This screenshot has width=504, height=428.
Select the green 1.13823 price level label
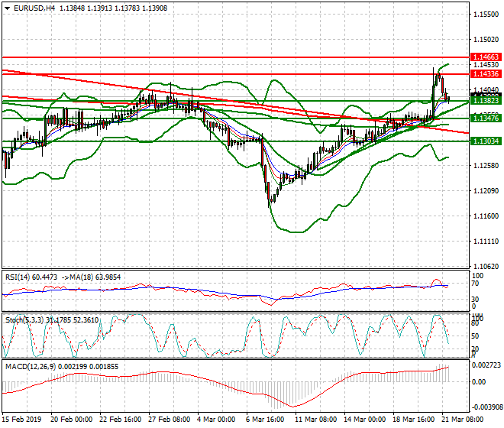[486, 101]
